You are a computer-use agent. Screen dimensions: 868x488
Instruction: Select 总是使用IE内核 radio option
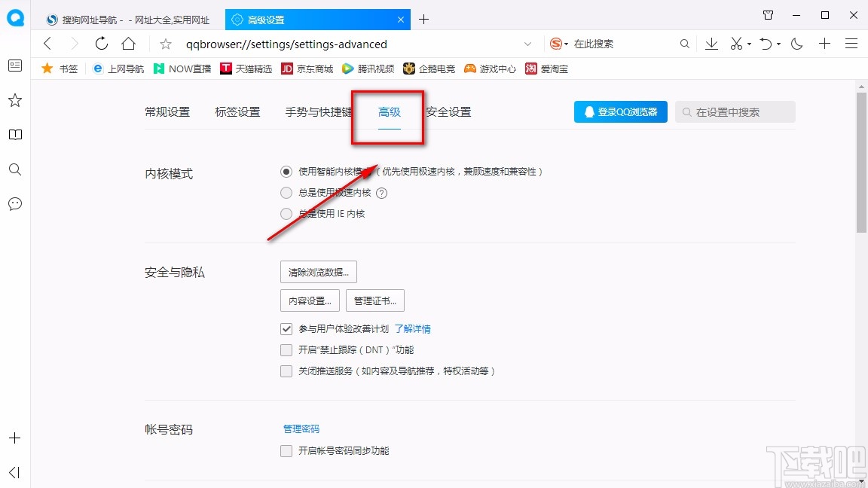click(286, 213)
